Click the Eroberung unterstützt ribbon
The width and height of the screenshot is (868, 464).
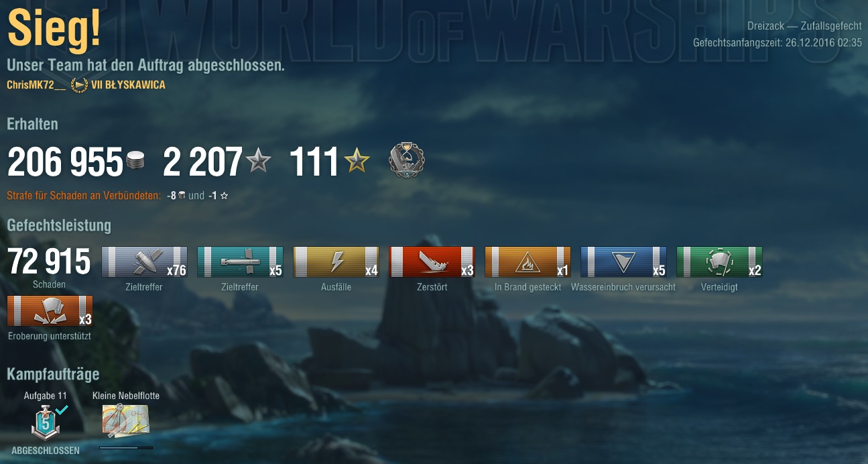click(50, 311)
